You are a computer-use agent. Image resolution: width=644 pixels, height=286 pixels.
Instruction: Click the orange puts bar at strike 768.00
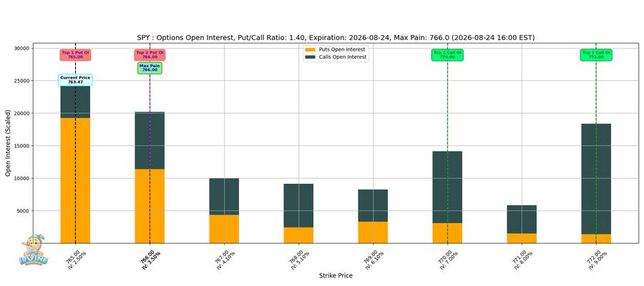298,235
